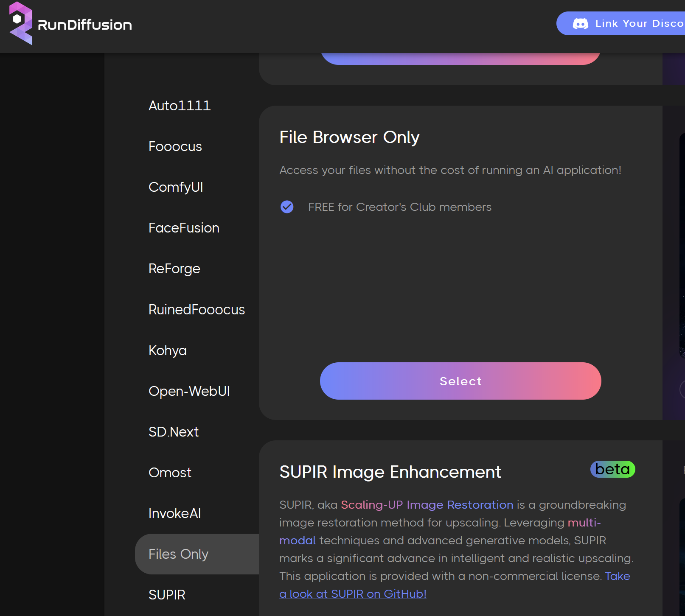Open the Open-WebUI entry
The height and width of the screenshot is (616, 685).
point(189,391)
